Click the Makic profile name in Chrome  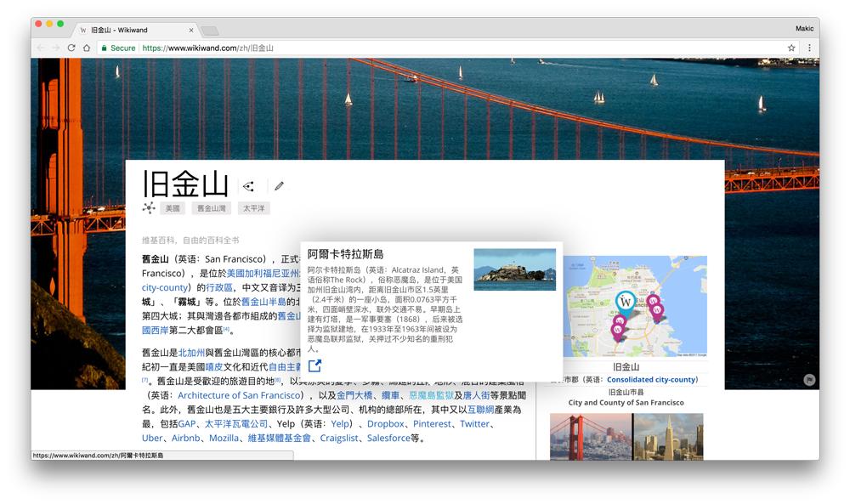(804, 29)
